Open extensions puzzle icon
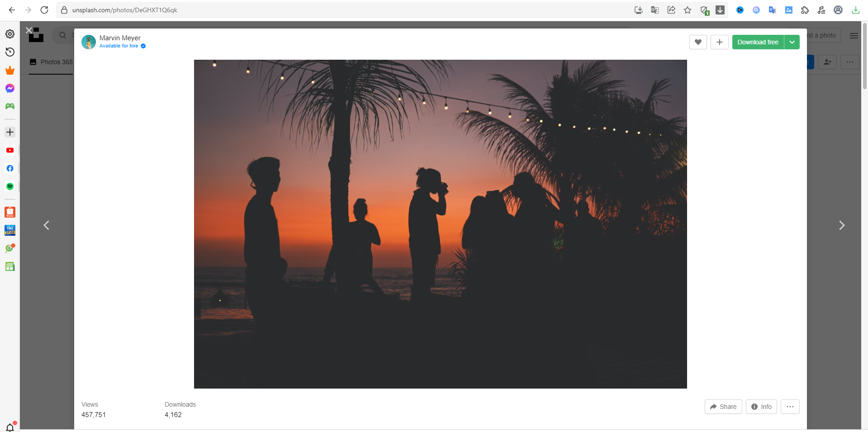This screenshot has width=868, height=432. point(805,10)
